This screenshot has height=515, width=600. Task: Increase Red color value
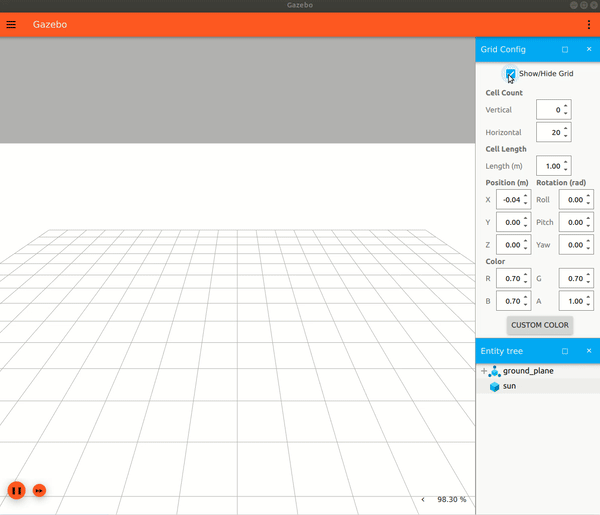[525, 275]
